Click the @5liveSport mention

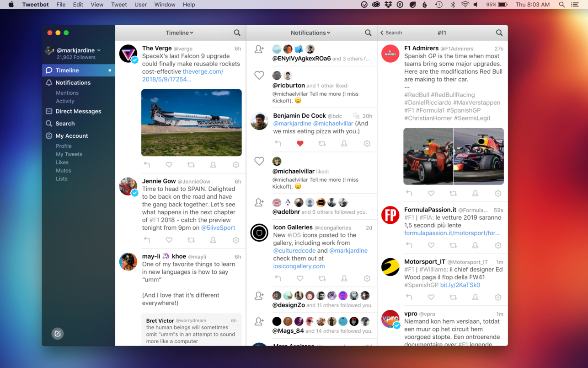click(x=218, y=227)
